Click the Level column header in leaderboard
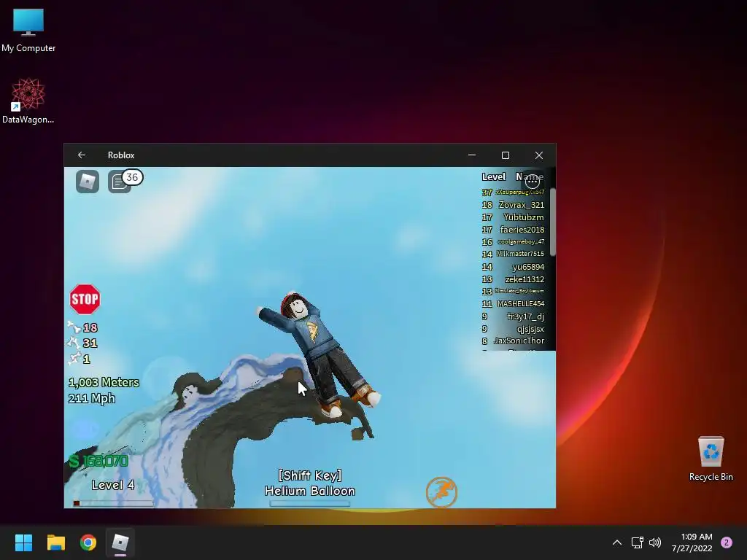The height and width of the screenshot is (560, 747). coord(494,176)
